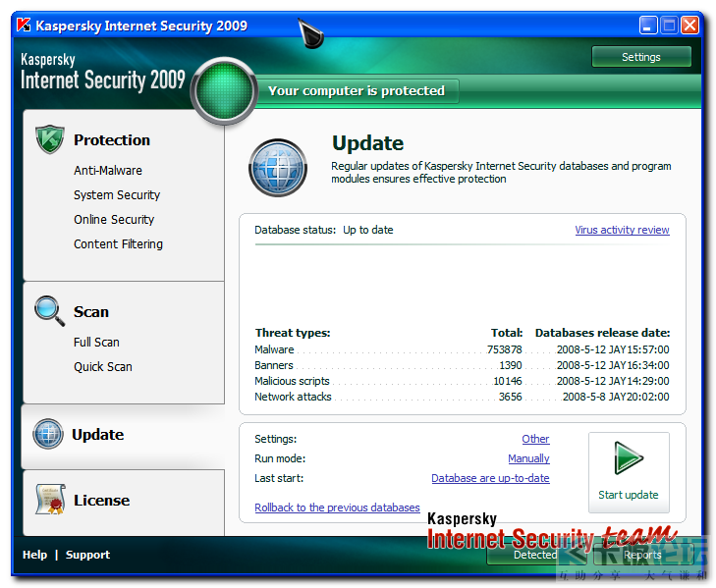Click the Other settings link
Screen dimensions: 716x588
535,439
